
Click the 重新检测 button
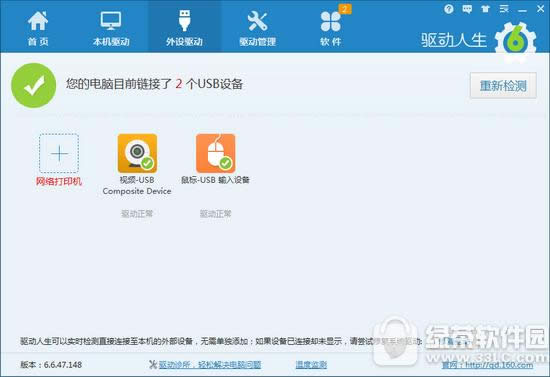coord(503,86)
